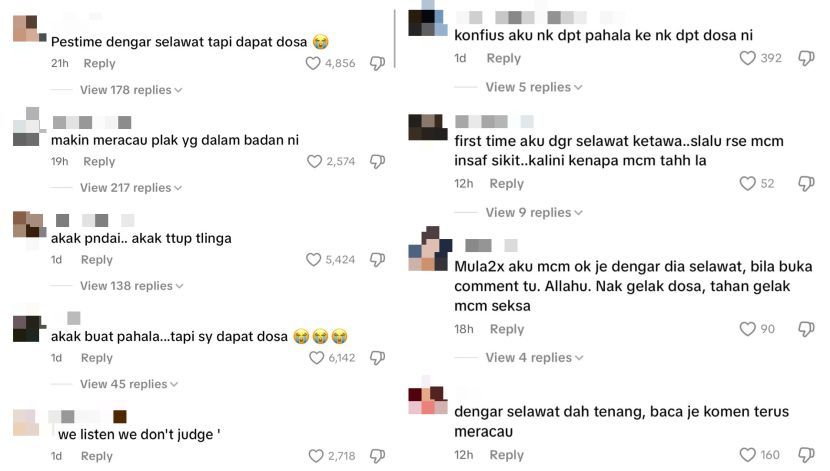Show View 45 replies thread

tap(129, 384)
